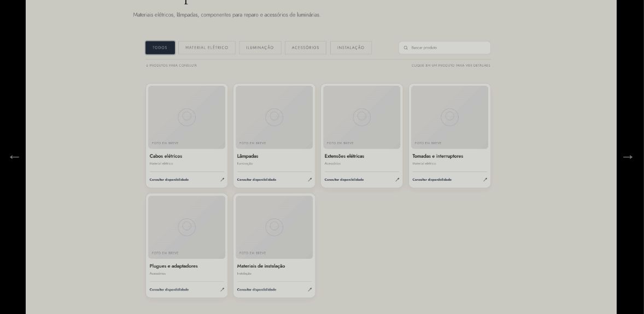Open arrow icon on Materiais de instalação card
This screenshot has width=644, height=314.
point(309,289)
